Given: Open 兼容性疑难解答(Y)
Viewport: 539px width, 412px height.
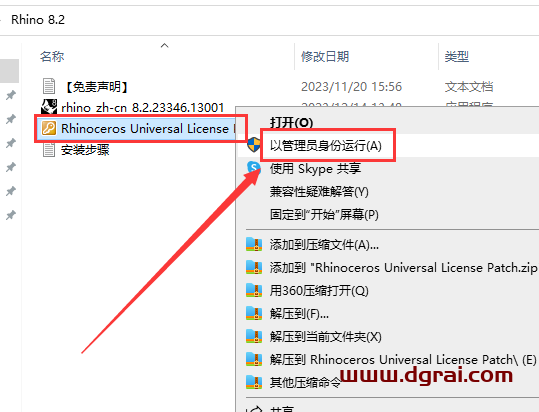Looking at the screenshot, I should click(319, 191).
